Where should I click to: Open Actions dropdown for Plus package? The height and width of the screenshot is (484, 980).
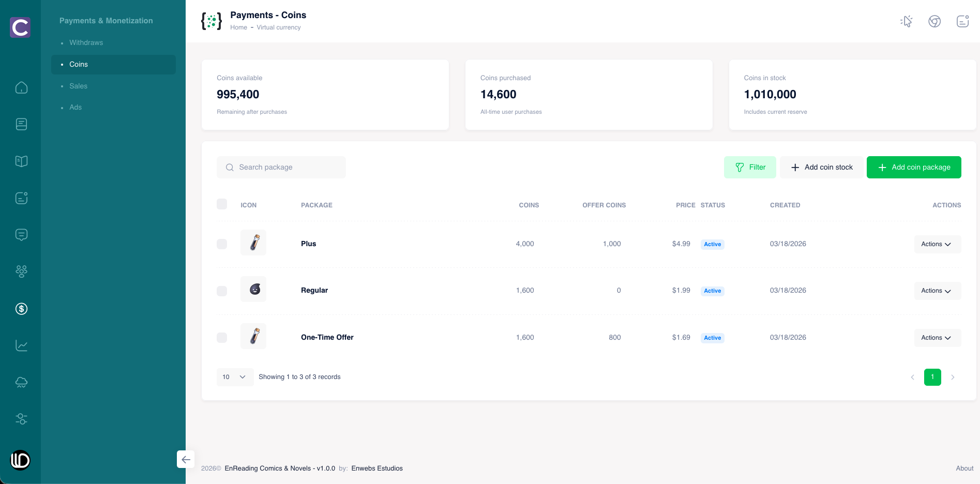[938, 244]
